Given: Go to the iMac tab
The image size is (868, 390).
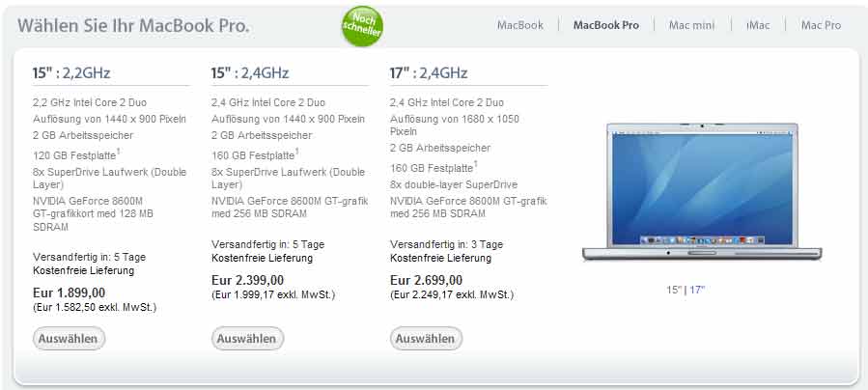Looking at the screenshot, I should pos(758,25).
